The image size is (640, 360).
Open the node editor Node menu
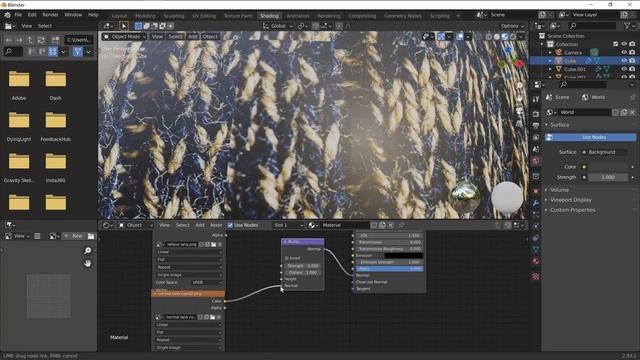pyautogui.click(x=216, y=225)
